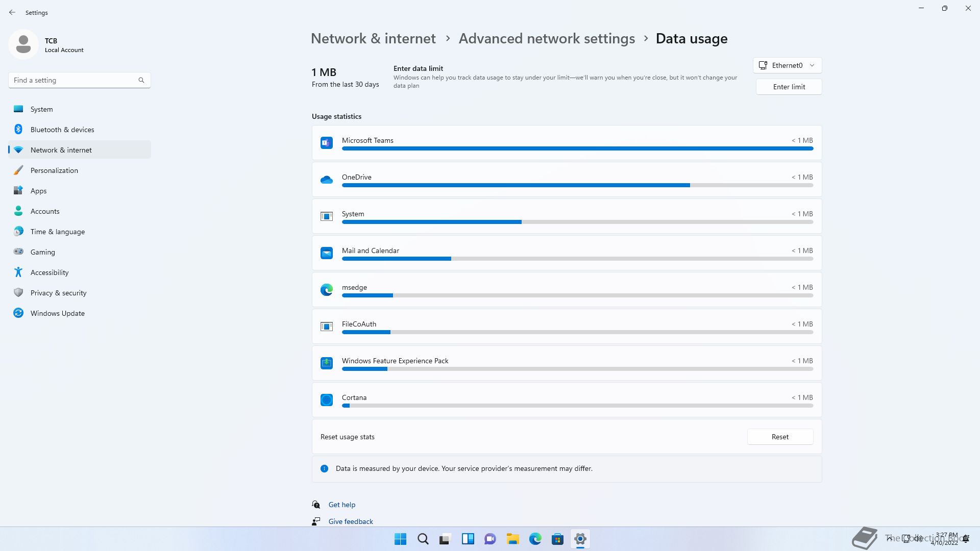Click the Settings gear on the taskbar
Image resolution: width=980 pixels, height=551 pixels.
580,539
